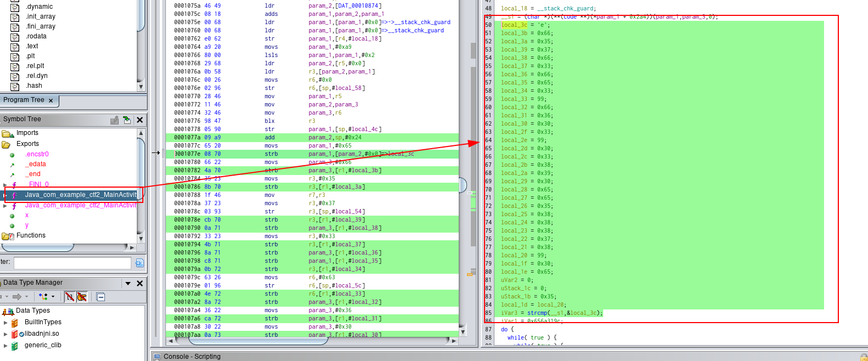Toggle the filter arrays button

coord(70,297)
